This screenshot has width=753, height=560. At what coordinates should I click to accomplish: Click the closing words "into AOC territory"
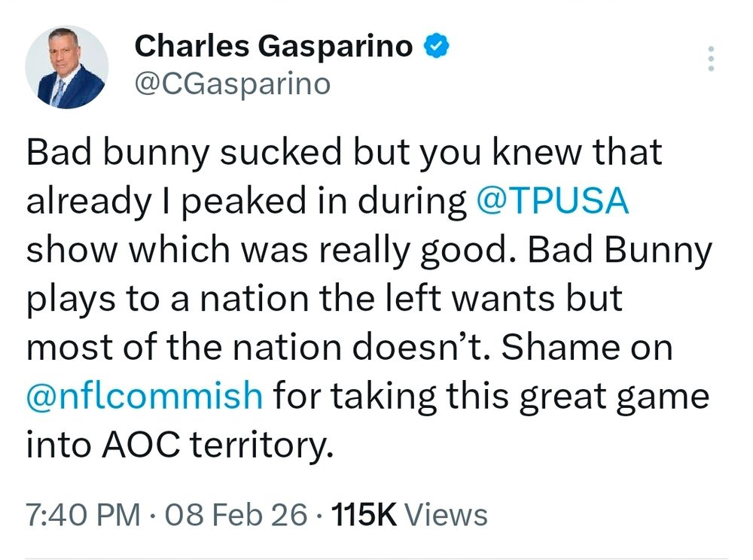tap(178, 444)
